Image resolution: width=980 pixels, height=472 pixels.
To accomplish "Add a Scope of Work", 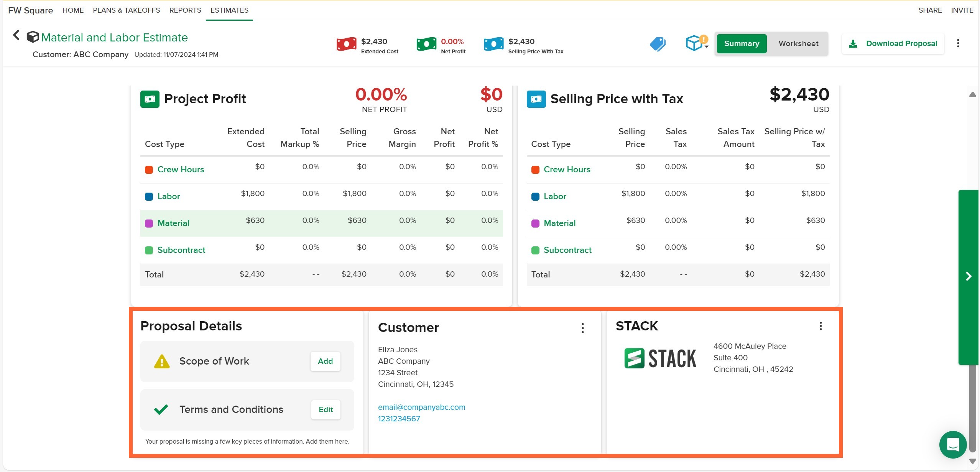I will (x=325, y=361).
